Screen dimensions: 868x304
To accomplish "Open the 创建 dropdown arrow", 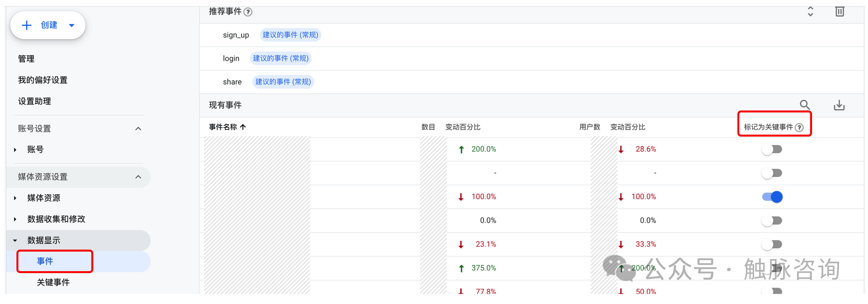I will coord(71,25).
